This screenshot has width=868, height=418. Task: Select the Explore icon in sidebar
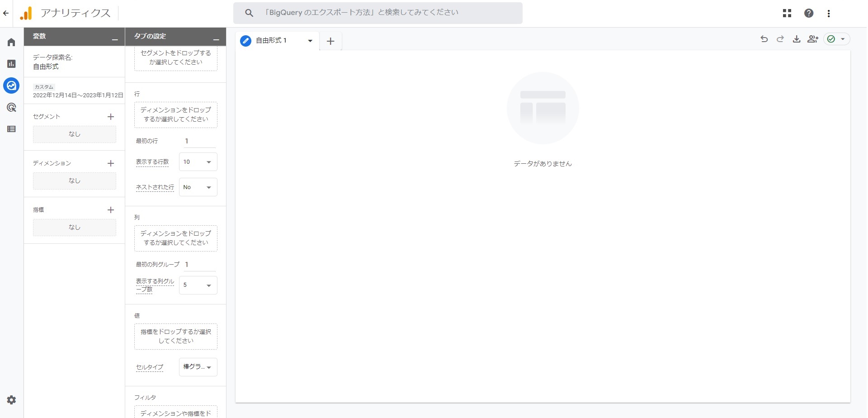12,85
